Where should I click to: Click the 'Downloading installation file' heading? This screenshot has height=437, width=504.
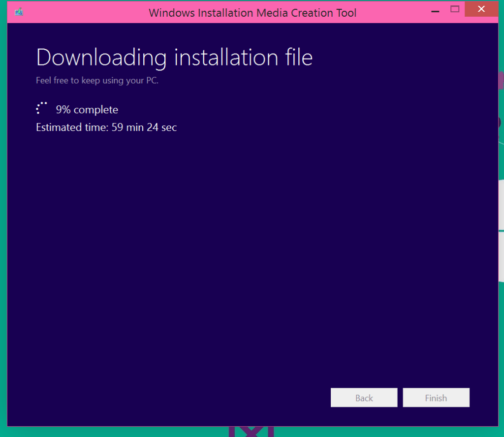coord(174,58)
